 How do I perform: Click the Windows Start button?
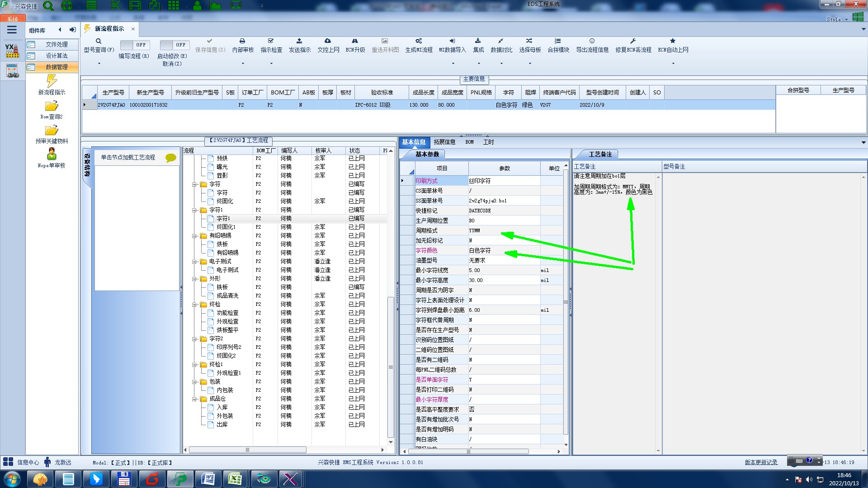(11, 479)
